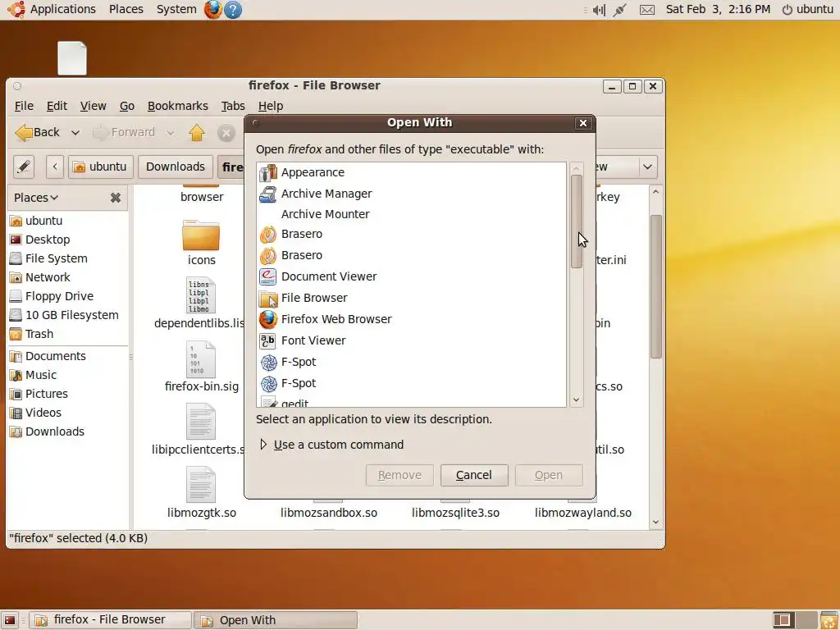Open the View menu in File Browser
The width and height of the screenshot is (840, 630).
[94, 106]
